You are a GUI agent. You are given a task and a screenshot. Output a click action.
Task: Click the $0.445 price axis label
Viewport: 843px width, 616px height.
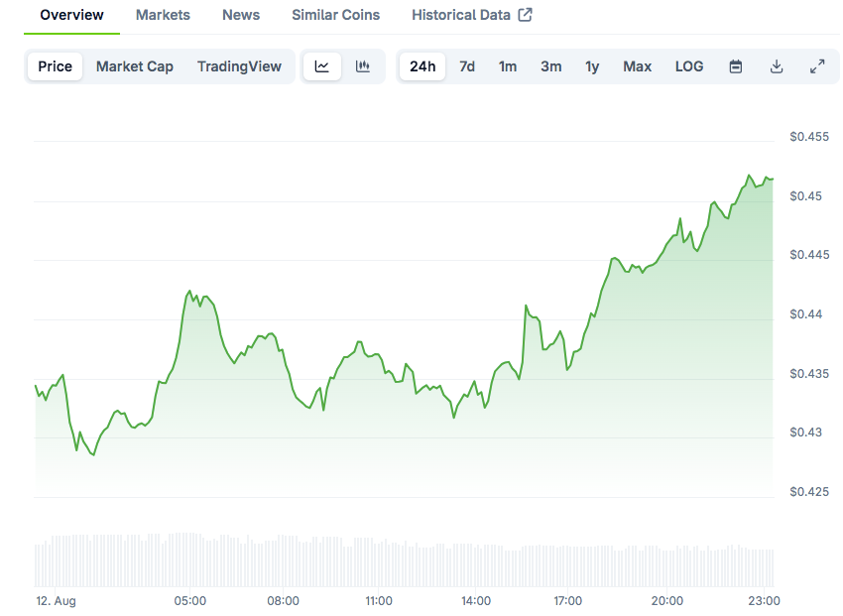[809, 255]
